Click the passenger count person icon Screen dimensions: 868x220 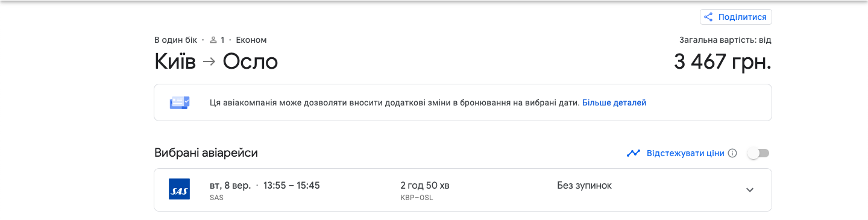coord(213,40)
